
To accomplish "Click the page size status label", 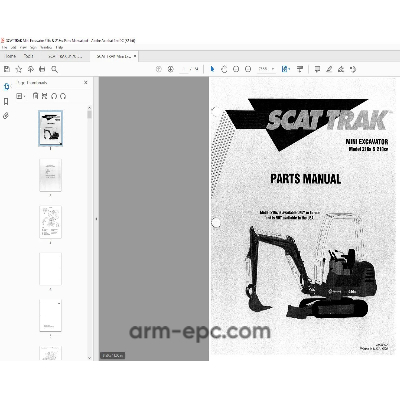I will click(113, 355).
